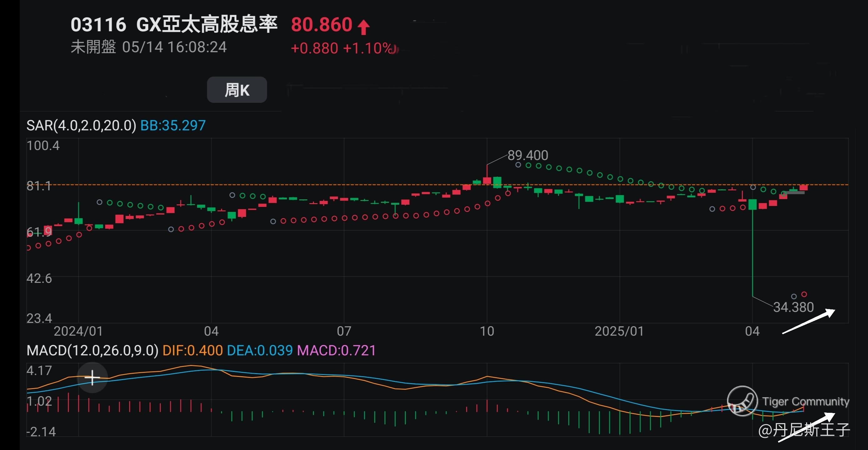The image size is (868, 450).
Task: Click the long green candle with 34.380 low
Action: (752, 247)
